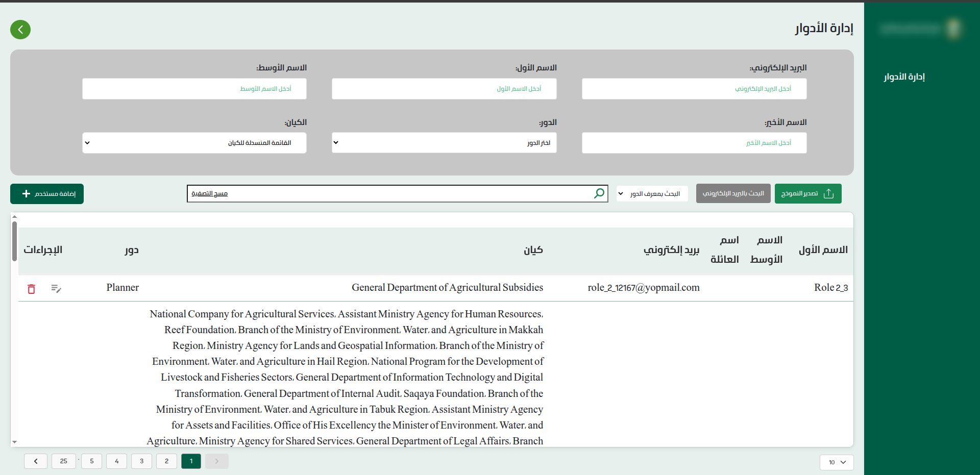Click the export upload icon
This screenshot has width=980, height=475.
click(828, 194)
